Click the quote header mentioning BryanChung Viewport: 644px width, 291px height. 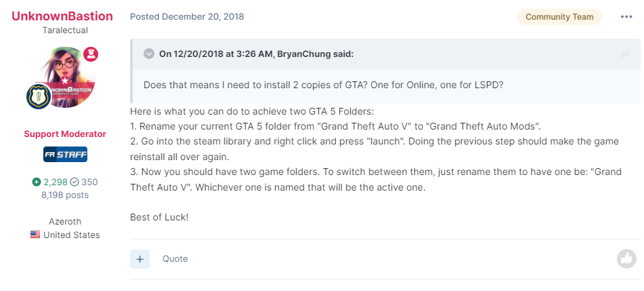pyautogui.click(x=256, y=54)
